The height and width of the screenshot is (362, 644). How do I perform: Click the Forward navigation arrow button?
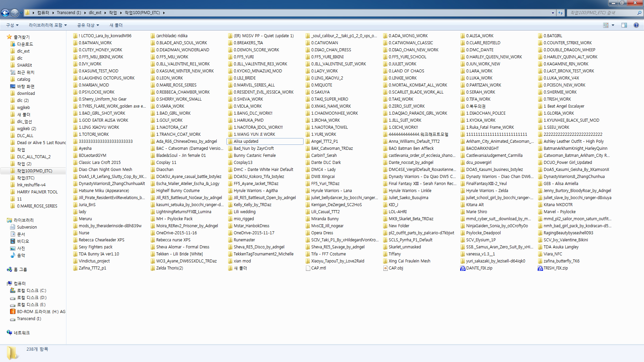pyautogui.click(x=14, y=13)
